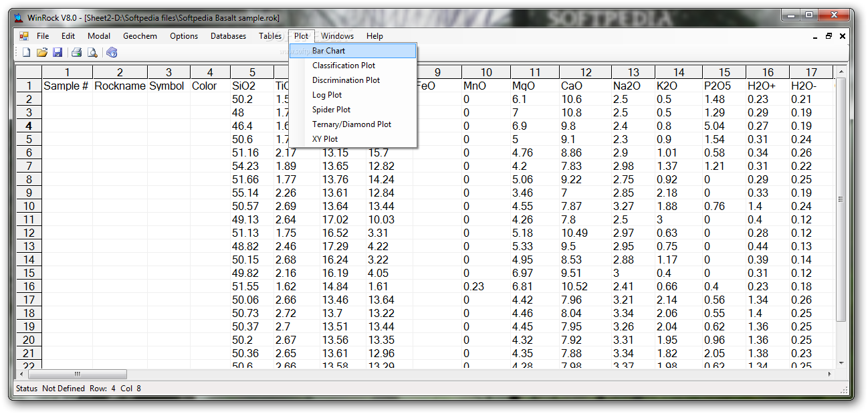The image size is (868, 414).
Task: Save the sheet with the floppy disk icon
Action: tap(58, 52)
